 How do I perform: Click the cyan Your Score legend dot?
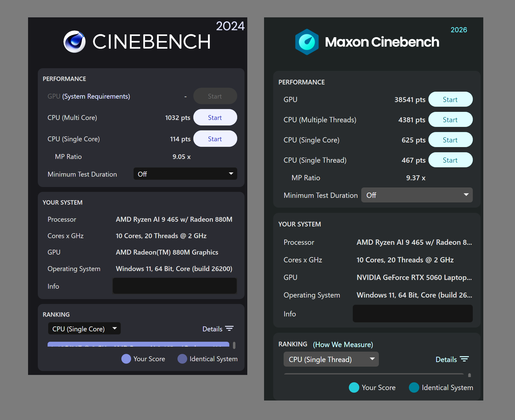(354, 387)
